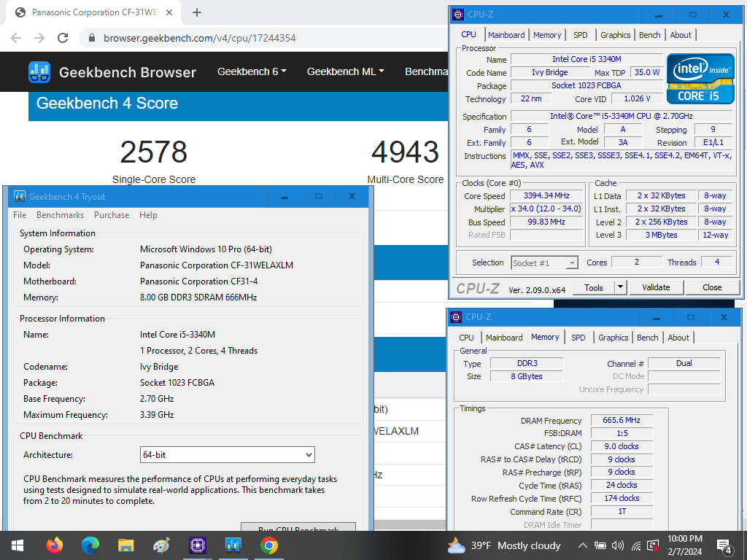This screenshot has width=747, height=560.
Task: Reload the Geekbench page
Action: (63, 38)
